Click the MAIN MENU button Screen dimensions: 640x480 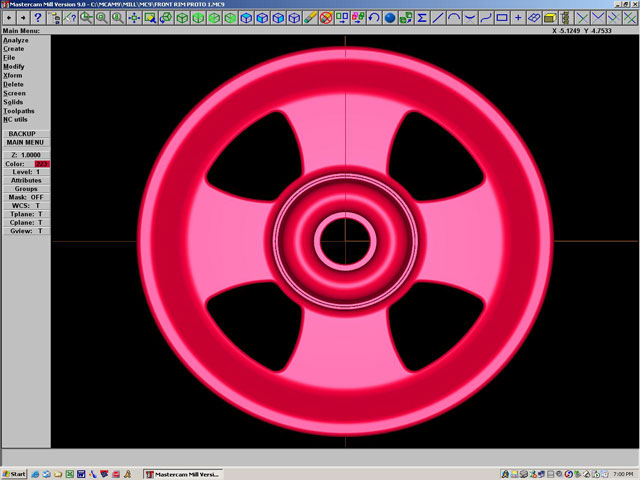pos(26,142)
